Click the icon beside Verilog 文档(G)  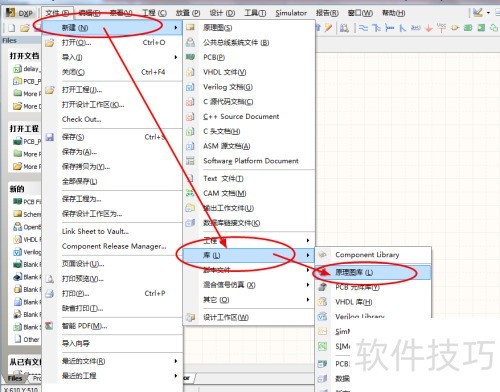[x=190, y=87]
